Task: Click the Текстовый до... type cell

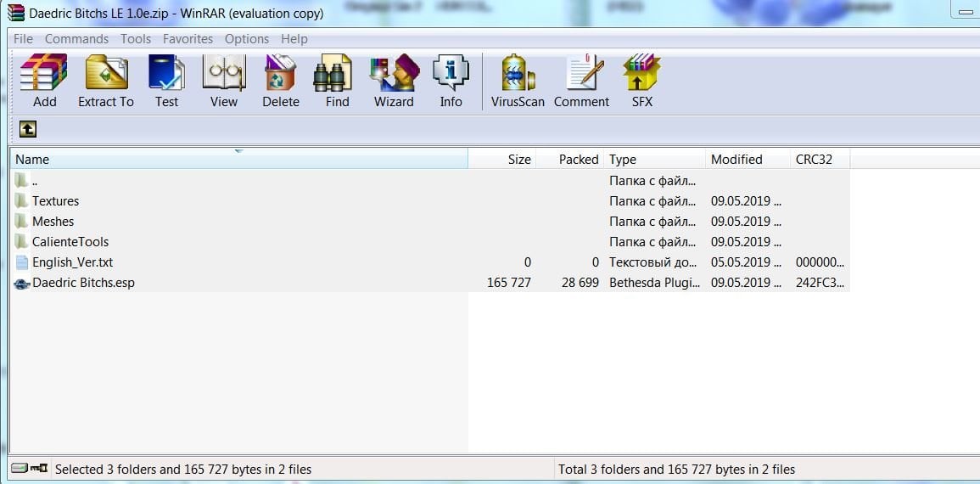Action: (x=652, y=262)
